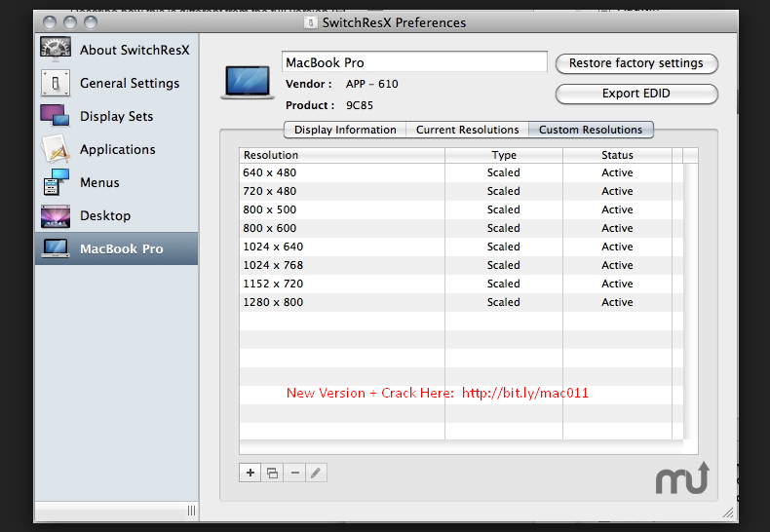Viewport: 770px width, 532px height.
Task: Click Scaled type in 1024 x 768 row
Action: pyautogui.click(x=503, y=265)
